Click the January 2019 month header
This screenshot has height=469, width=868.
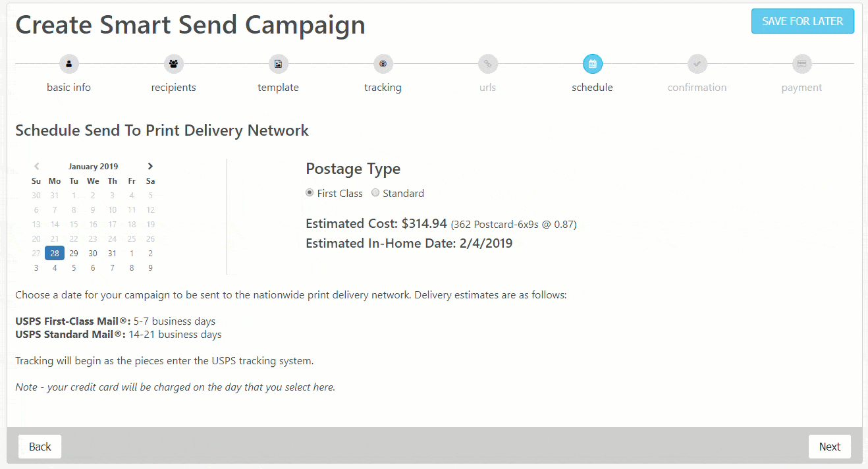(x=93, y=167)
